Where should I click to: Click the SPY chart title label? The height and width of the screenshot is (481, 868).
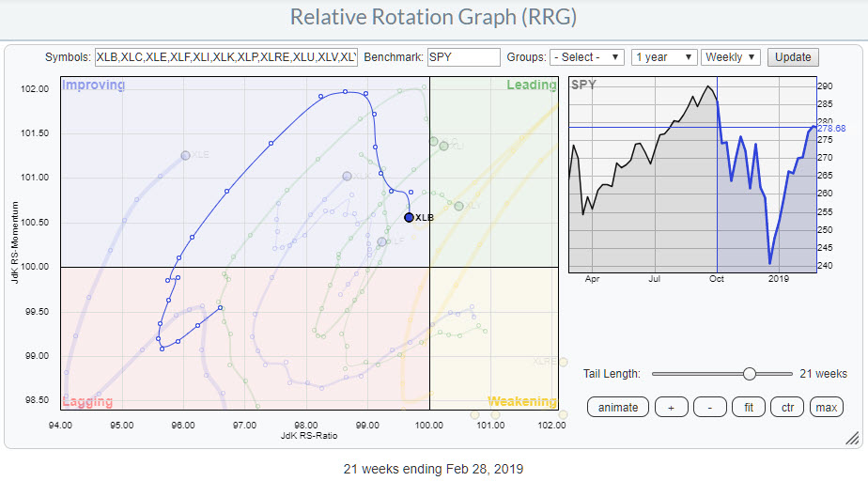[x=583, y=85]
